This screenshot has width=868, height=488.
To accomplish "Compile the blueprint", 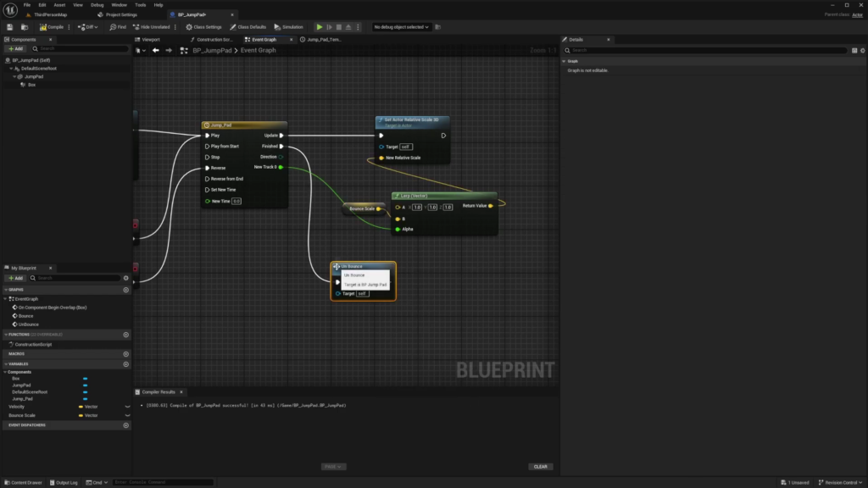I will [x=52, y=26].
